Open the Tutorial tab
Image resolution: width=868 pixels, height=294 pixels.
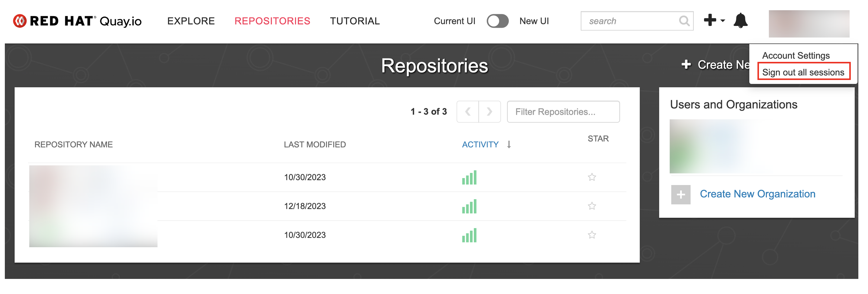point(355,21)
